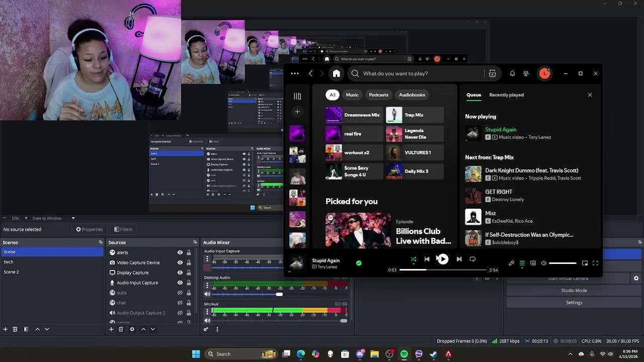
Task: Click Properties button in OBS
Action: [89, 229]
